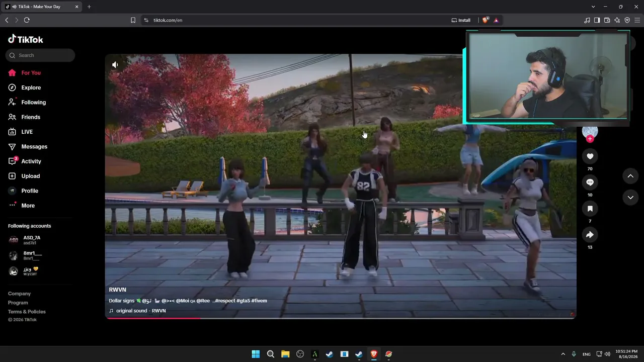Screen dimensions: 644x362
Task: Skip to the next video
Action: point(630,198)
